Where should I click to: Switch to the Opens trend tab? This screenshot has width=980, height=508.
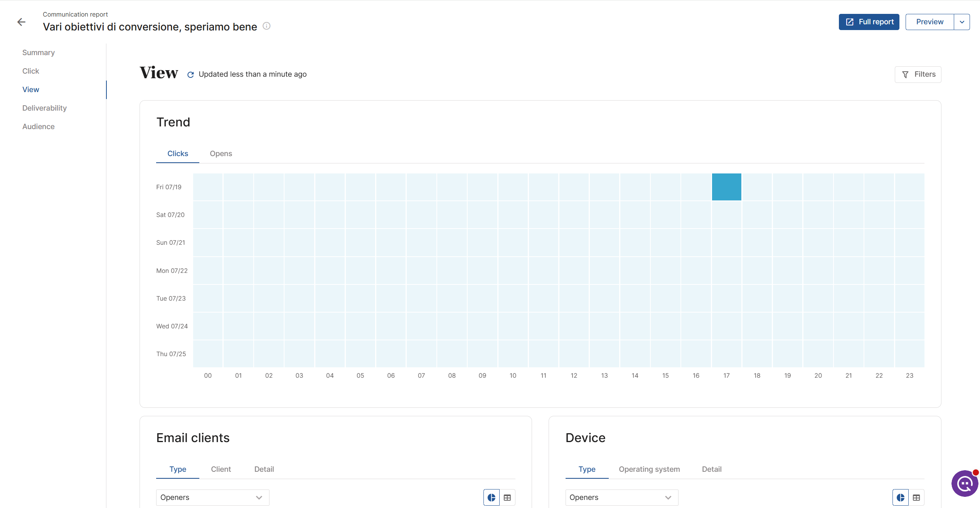click(x=221, y=153)
